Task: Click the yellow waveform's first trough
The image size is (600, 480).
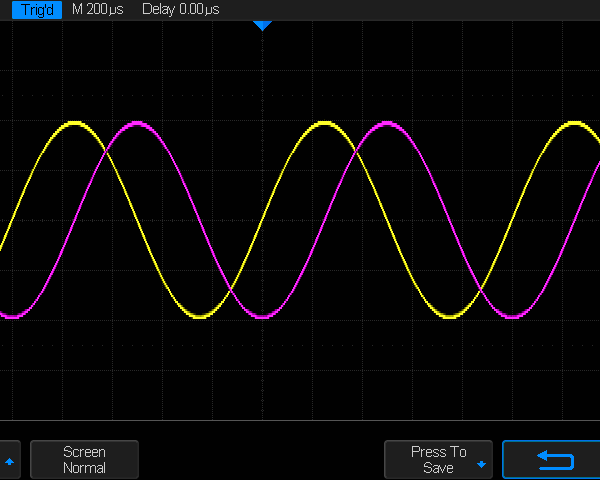Action: pyautogui.click(x=200, y=317)
